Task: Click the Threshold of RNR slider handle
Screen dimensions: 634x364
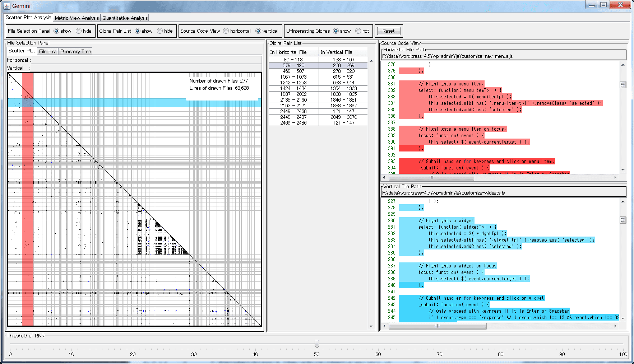Action: tap(316, 344)
